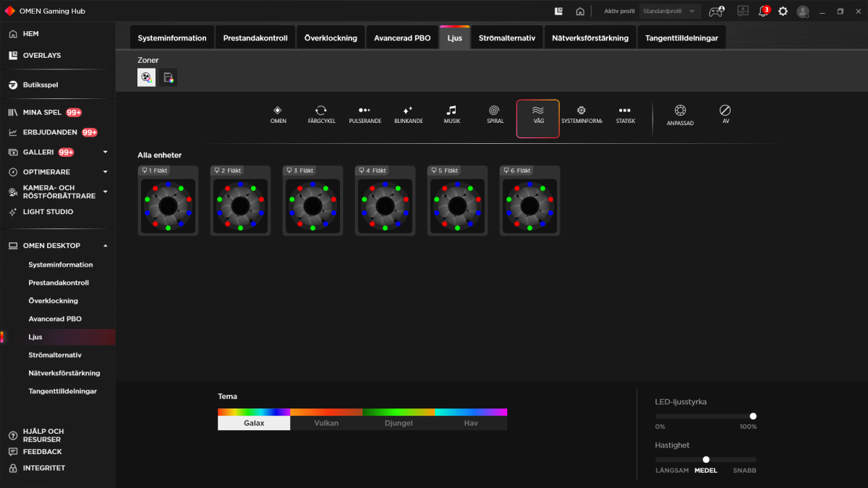Select the BLINKANDE effect icon
The image size is (868, 488).
click(408, 114)
